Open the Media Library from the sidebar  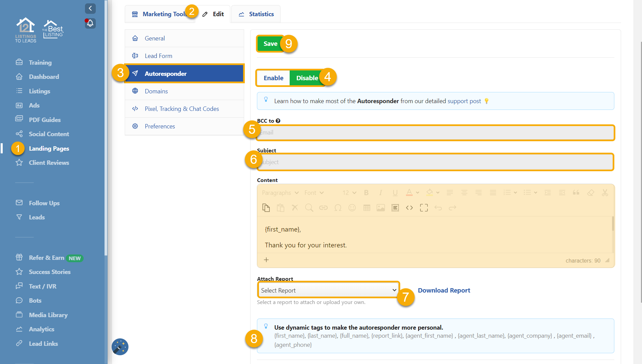coord(48,315)
